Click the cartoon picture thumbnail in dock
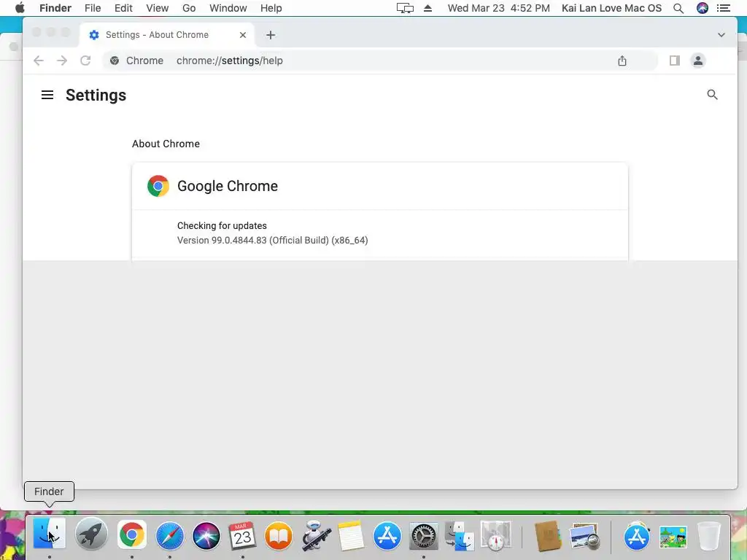 (673, 537)
